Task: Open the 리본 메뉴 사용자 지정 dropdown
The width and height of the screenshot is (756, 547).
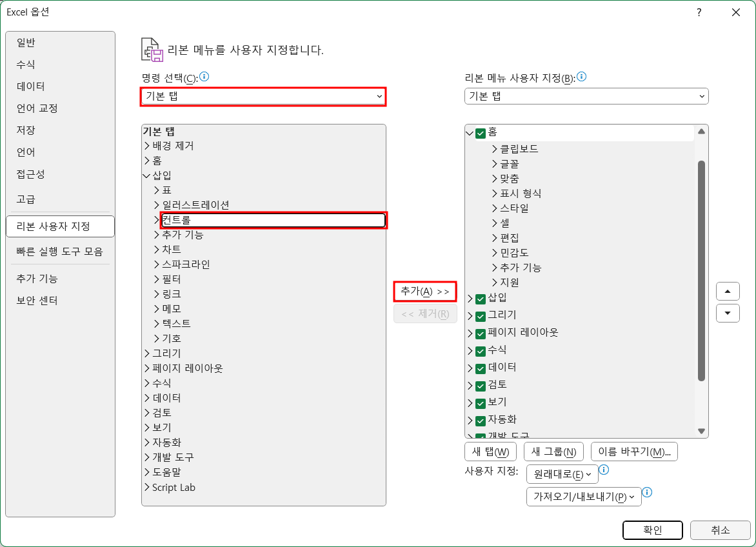Action: point(586,96)
